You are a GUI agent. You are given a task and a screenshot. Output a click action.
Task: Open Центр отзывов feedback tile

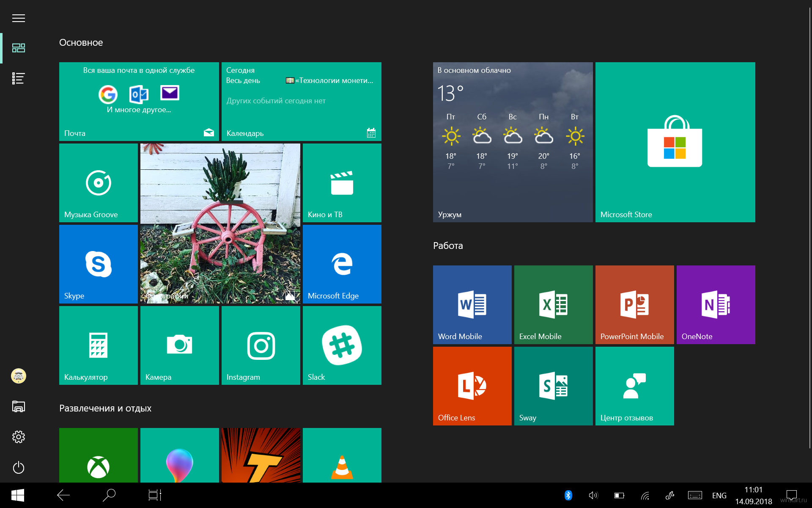[635, 386]
